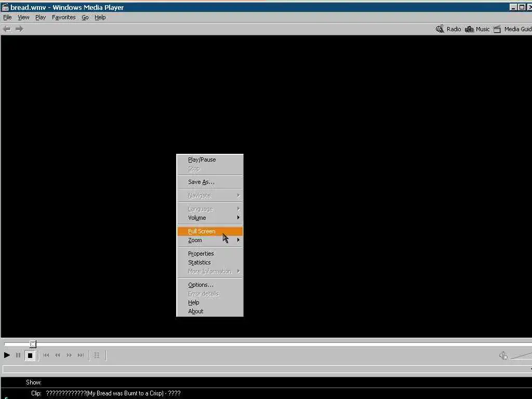Screen dimensions: 532x399
Task: Open Media Guide in the toolbar
Action: [512, 29]
